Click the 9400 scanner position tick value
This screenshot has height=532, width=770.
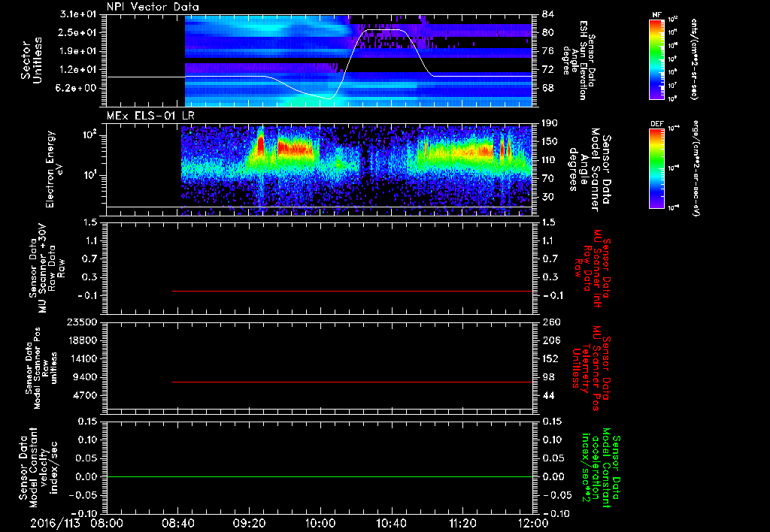pos(86,377)
